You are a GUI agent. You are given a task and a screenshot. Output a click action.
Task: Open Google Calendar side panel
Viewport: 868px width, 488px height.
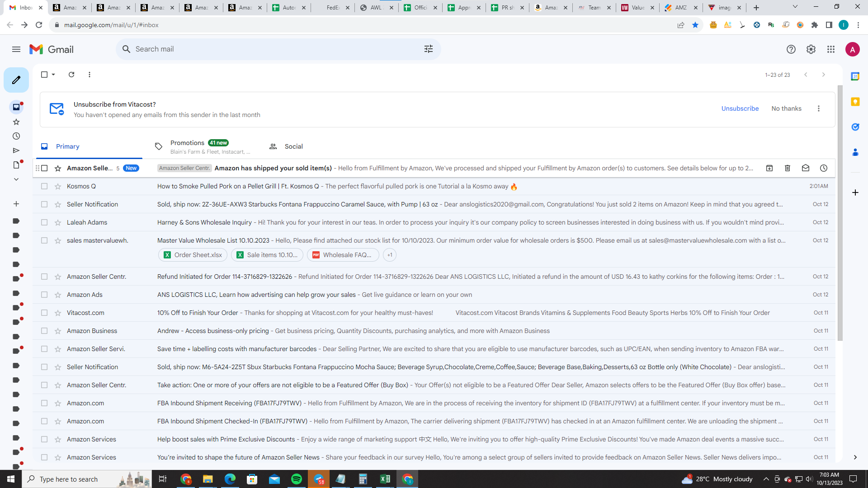(855, 76)
